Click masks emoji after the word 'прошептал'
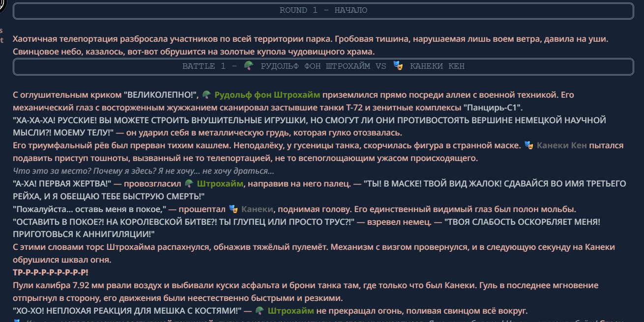 [x=233, y=209]
